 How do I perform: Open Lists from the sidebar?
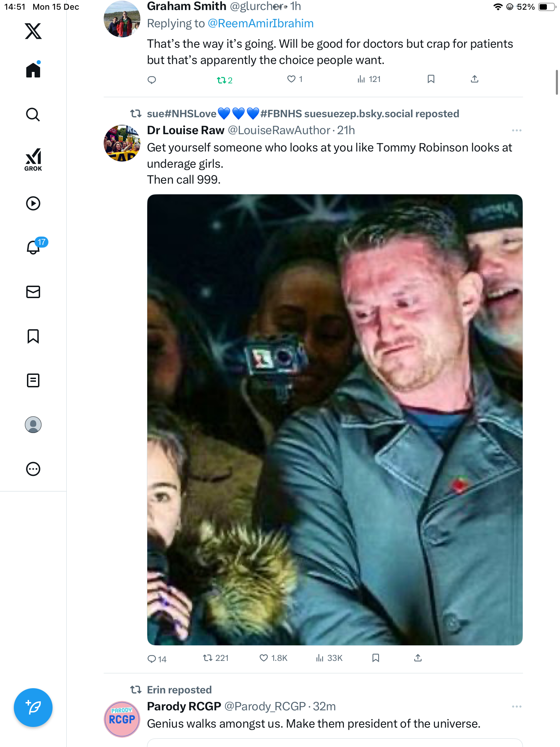[x=33, y=380]
